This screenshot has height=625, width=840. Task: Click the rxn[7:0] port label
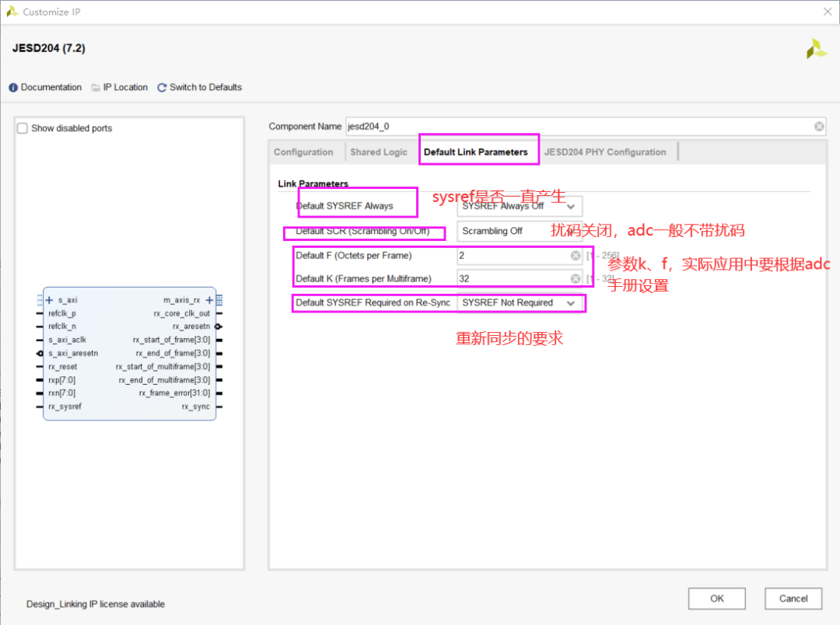(x=62, y=393)
